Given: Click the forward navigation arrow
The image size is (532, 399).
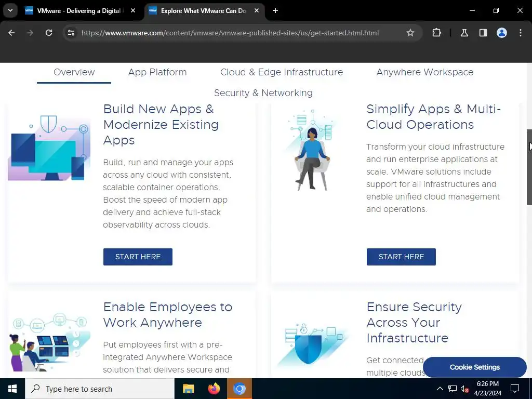Looking at the screenshot, I should (x=30, y=33).
